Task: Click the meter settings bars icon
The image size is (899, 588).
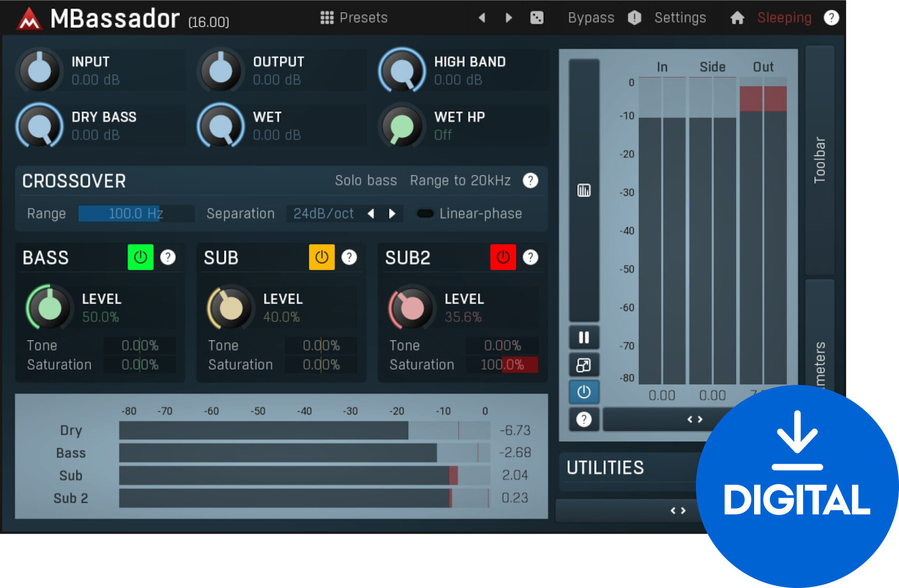Action: (x=584, y=190)
